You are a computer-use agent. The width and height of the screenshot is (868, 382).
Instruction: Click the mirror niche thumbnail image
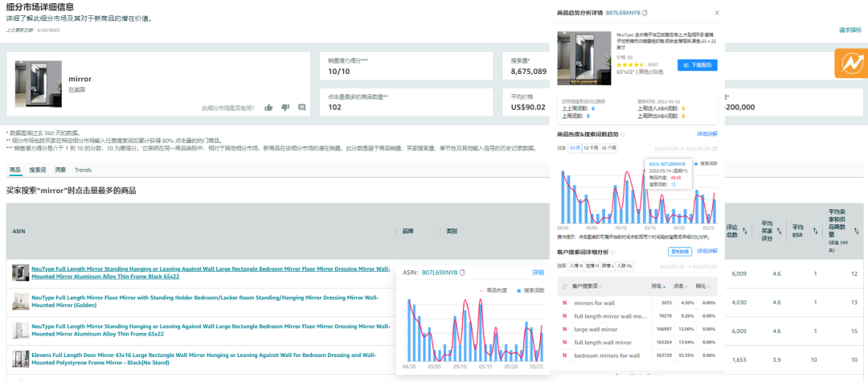pos(38,84)
